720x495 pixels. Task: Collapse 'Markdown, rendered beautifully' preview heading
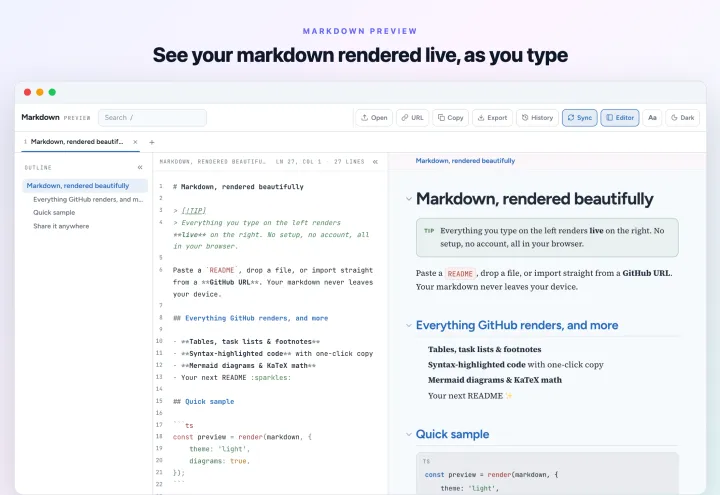click(x=409, y=199)
